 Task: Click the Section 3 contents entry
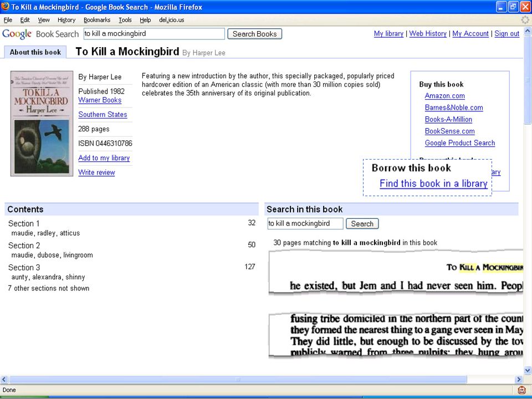(x=24, y=267)
